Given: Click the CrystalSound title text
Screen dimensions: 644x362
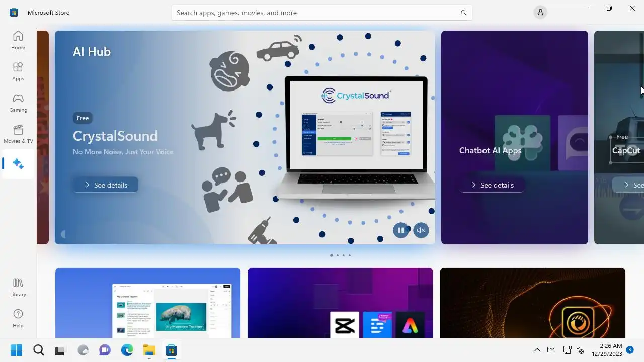Looking at the screenshot, I should click(115, 136).
